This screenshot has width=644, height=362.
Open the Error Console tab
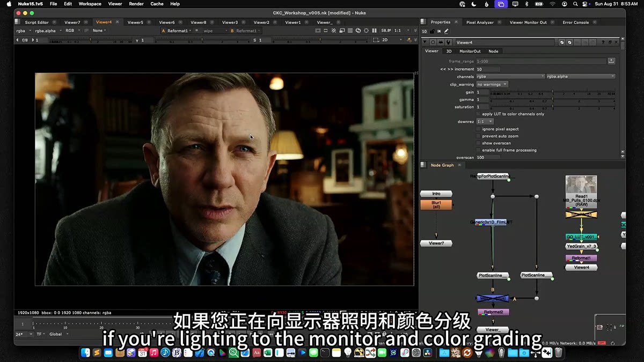tap(575, 23)
